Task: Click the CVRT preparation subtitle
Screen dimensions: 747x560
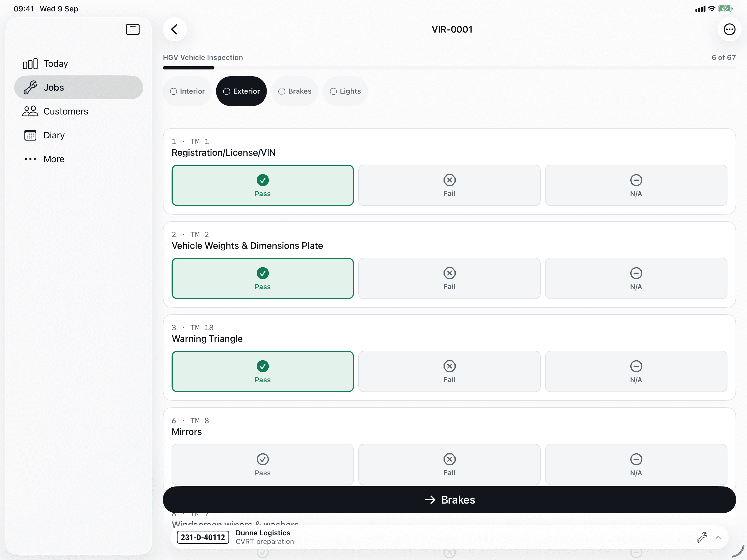Action: pos(265,542)
